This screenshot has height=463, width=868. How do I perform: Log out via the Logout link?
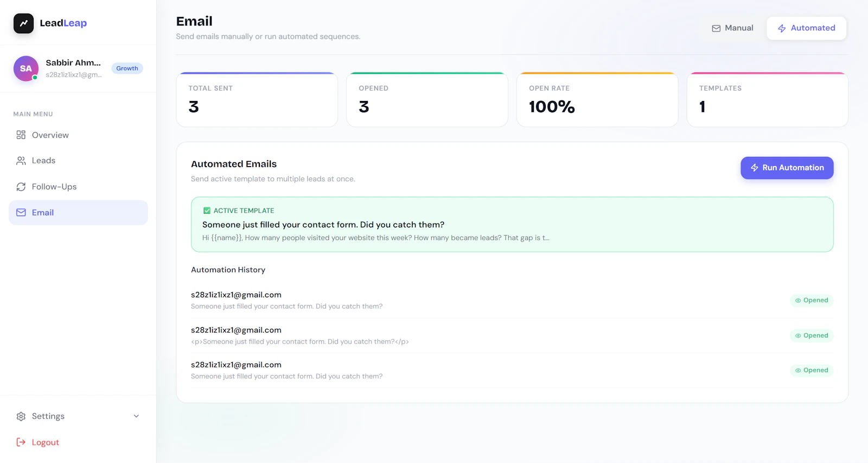coord(78,442)
